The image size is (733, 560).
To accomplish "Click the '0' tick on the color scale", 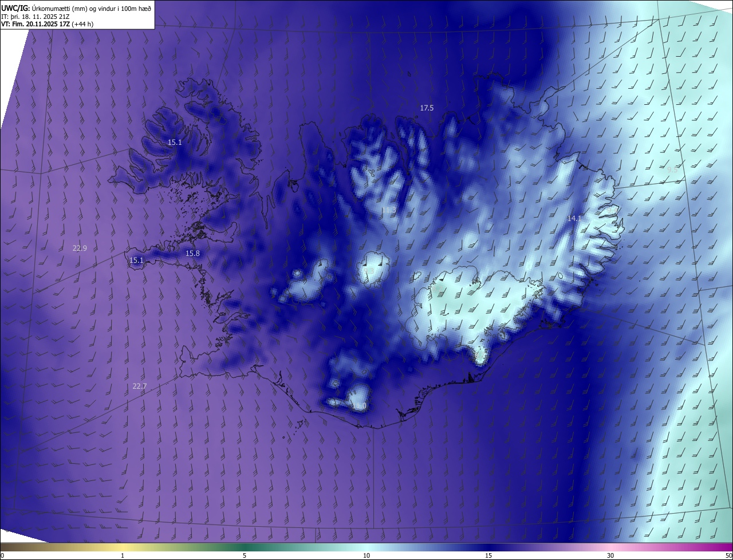I will coord(2,555).
